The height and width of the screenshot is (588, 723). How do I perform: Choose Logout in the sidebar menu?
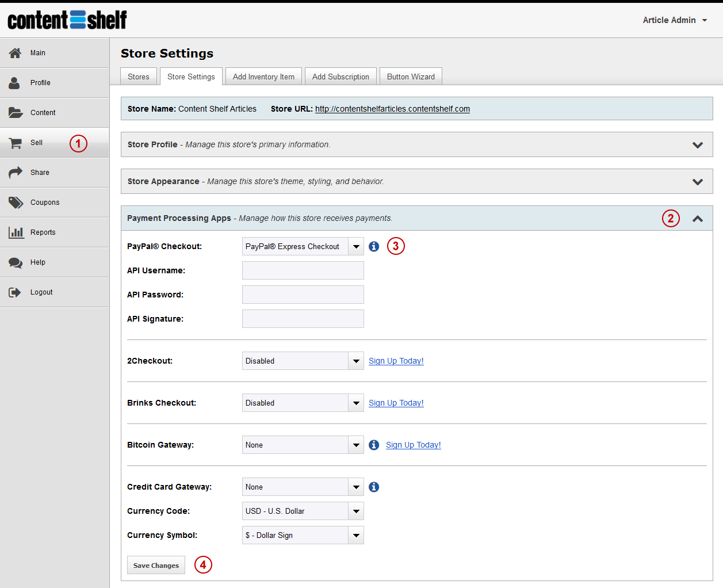[55, 292]
